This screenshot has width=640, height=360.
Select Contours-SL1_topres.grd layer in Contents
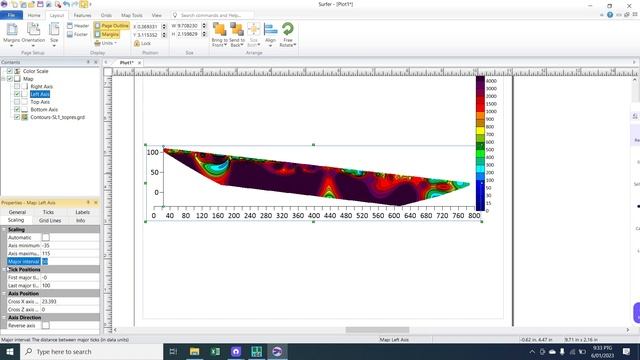pyautogui.click(x=58, y=117)
